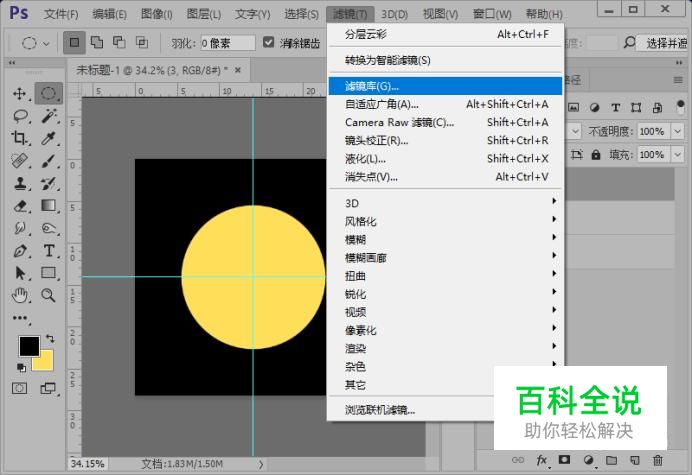
Task: Select the Crop tool
Action: point(20,138)
